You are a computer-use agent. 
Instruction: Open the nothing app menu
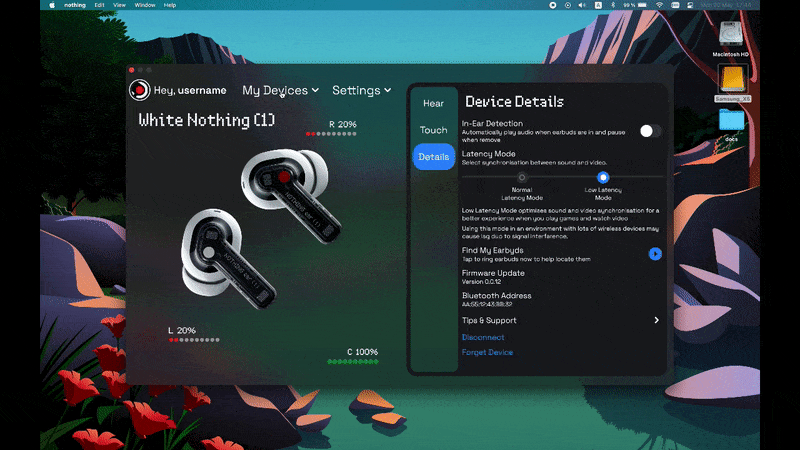(x=74, y=5)
